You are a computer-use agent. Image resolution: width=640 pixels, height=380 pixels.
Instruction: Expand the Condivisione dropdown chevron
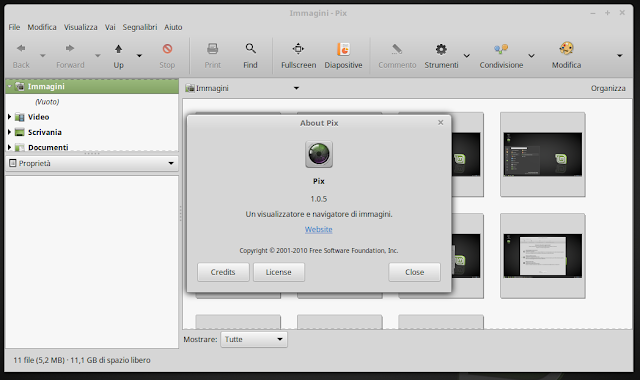point(531,56)
